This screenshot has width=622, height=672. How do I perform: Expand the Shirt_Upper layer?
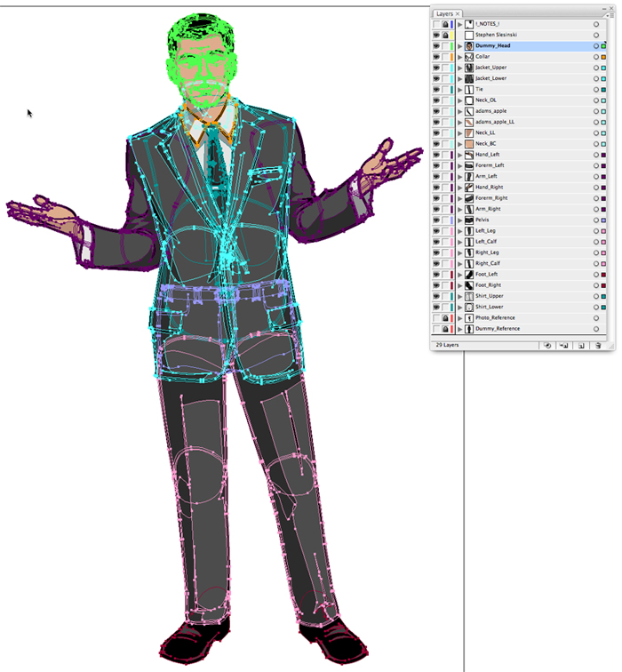[460, 297]
